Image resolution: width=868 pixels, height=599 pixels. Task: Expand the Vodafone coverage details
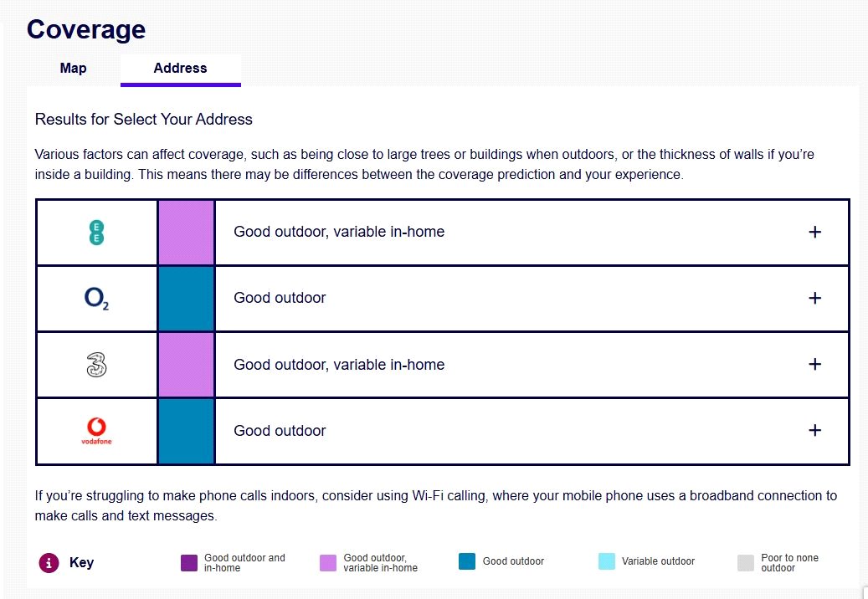tap(814, 431)
